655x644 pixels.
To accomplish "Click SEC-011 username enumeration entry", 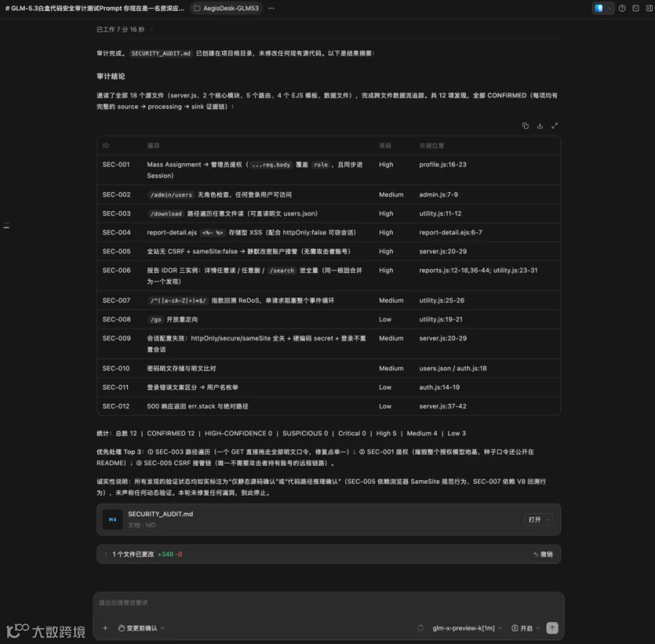I will pyautogui.click(x=193, y=387).
